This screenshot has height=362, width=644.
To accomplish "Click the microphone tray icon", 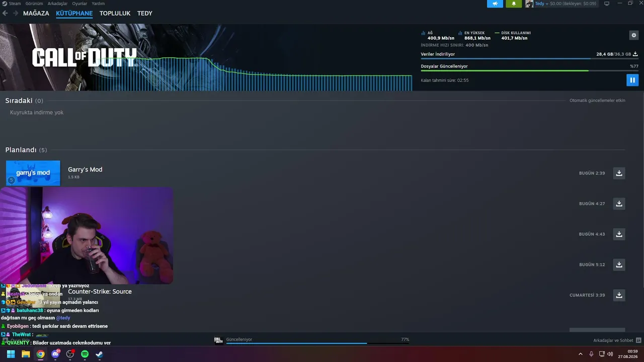I will coord(591,354).
